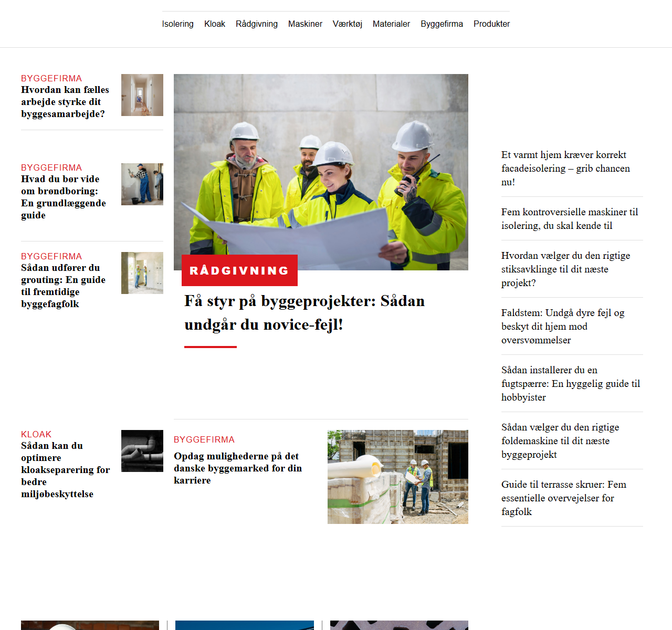This screenshot has width=672, height=630.
Task: Click Værktøj in the top menu
Action: (x=347, y=24)
